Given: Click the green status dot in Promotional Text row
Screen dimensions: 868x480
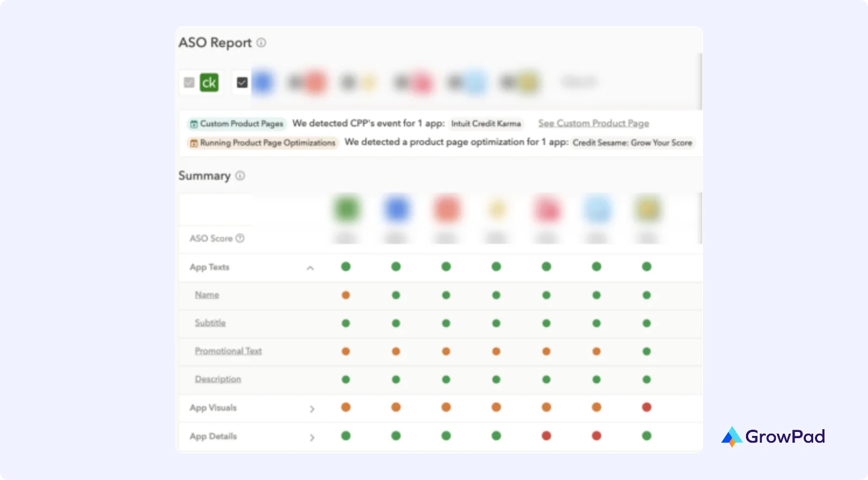Looking at the screenshot, I should coord(647,351).
